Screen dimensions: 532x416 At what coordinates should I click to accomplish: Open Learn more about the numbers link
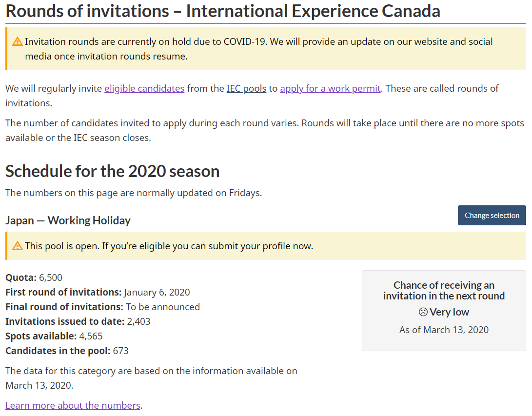pyautogui.click(x=73, y=405)
